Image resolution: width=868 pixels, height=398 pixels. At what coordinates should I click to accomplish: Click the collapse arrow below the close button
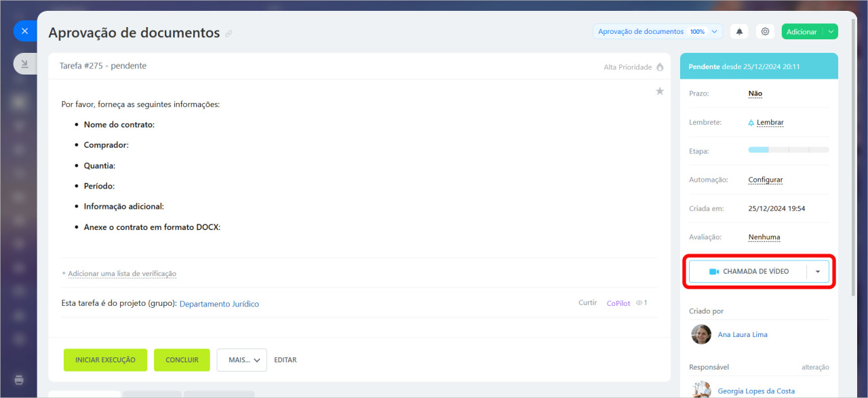click(24, 64)
